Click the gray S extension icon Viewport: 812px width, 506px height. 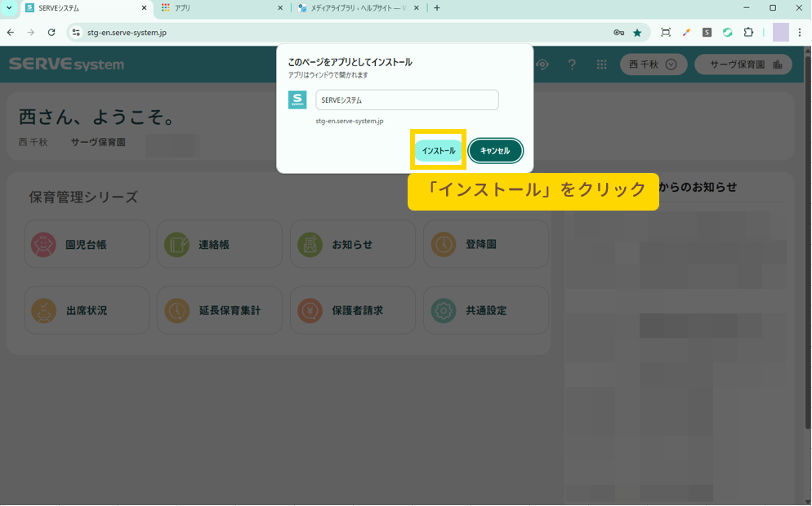707,33
